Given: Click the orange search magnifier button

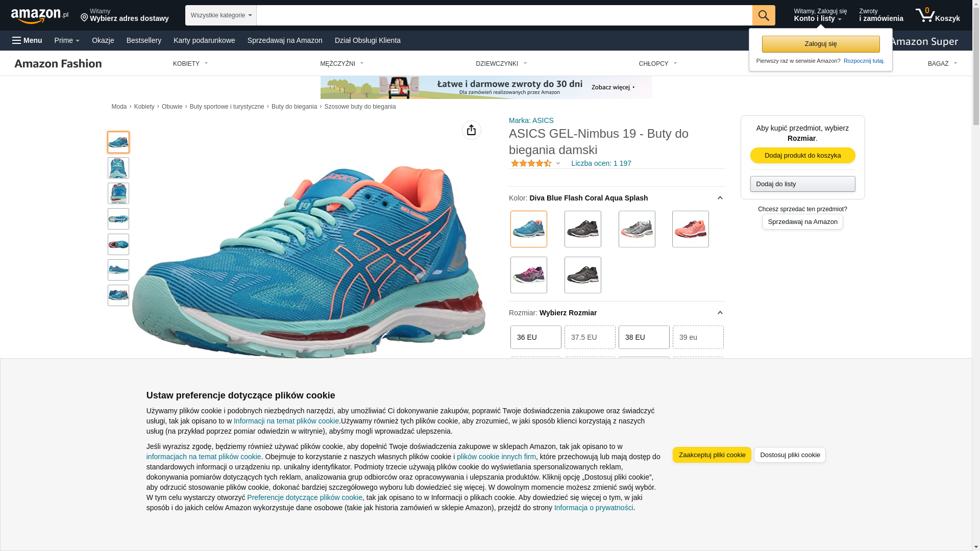Looking at the screenshot, I should pyautogui.click(x=763, y=15).
